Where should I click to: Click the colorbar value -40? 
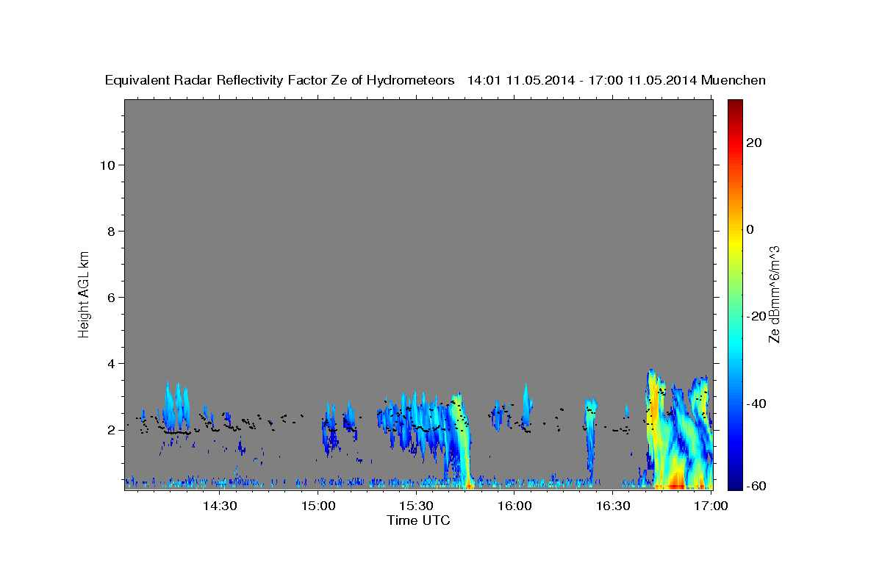756,403
